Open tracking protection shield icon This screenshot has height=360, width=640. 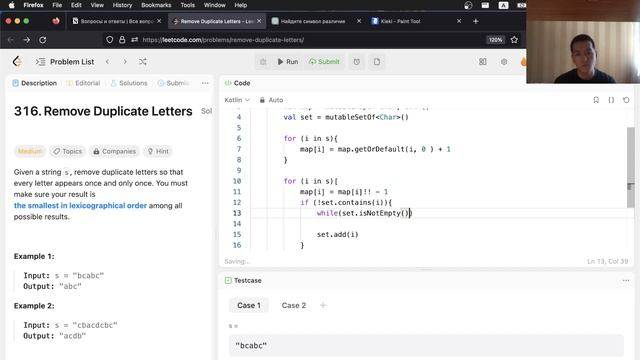pos(109,40)
